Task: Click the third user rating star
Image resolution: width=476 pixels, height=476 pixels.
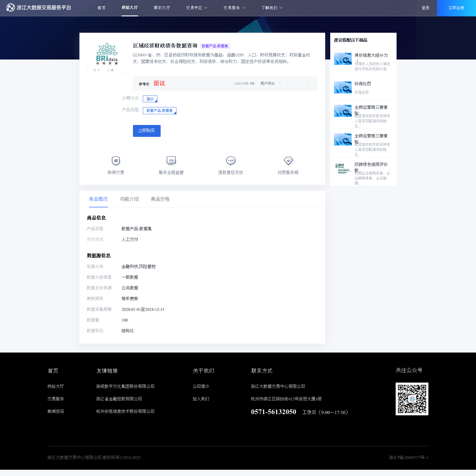Action: (294, 83)
